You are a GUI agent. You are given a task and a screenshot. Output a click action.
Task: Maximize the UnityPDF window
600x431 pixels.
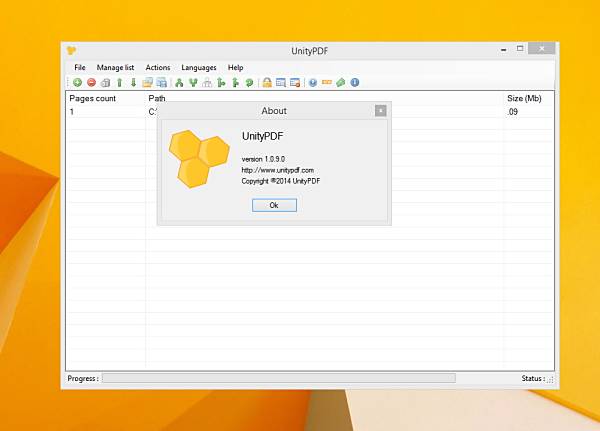click(x=520, y=49)
